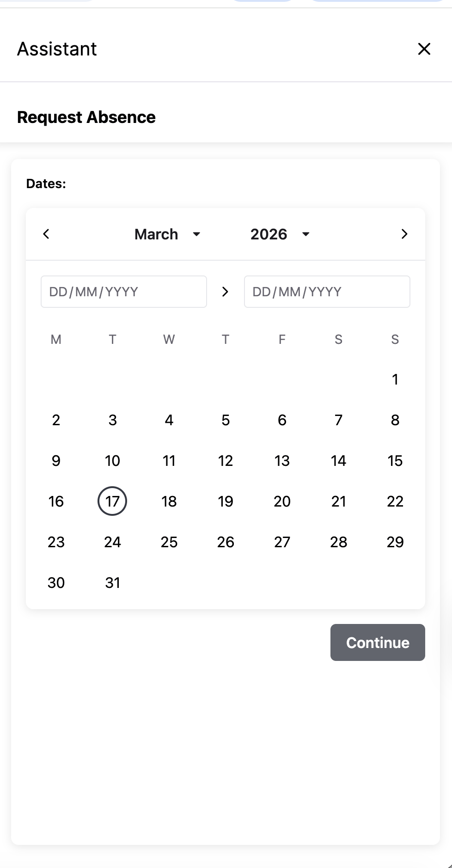Choose Thursday the 5th
452x868 pixels.
[226, 420]
